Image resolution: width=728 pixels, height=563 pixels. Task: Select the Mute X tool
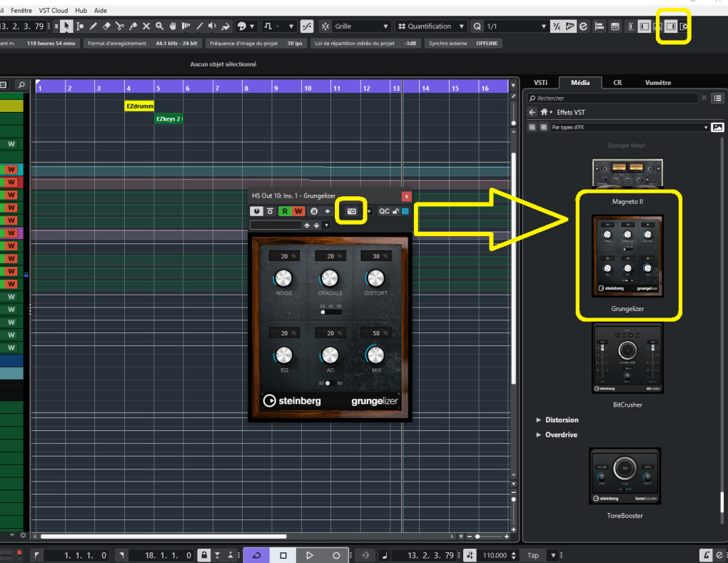(x=146, y=26)
